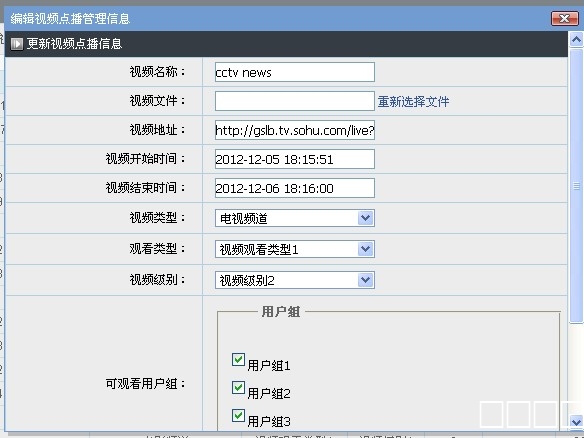Viewport: 584px width, 438px height.
Task: Click the play icon beside 更新视频点播信息
Action: (x=16, y=44)
